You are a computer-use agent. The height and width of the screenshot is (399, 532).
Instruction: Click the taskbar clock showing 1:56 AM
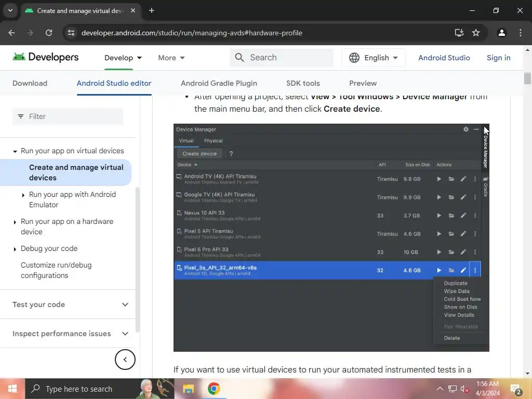(487, 389)
